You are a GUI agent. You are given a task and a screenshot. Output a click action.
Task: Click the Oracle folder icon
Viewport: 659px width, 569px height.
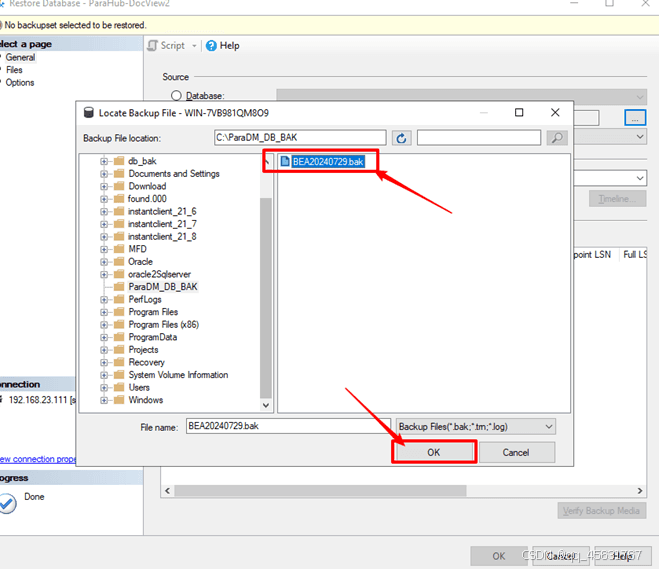pos(119,261)
